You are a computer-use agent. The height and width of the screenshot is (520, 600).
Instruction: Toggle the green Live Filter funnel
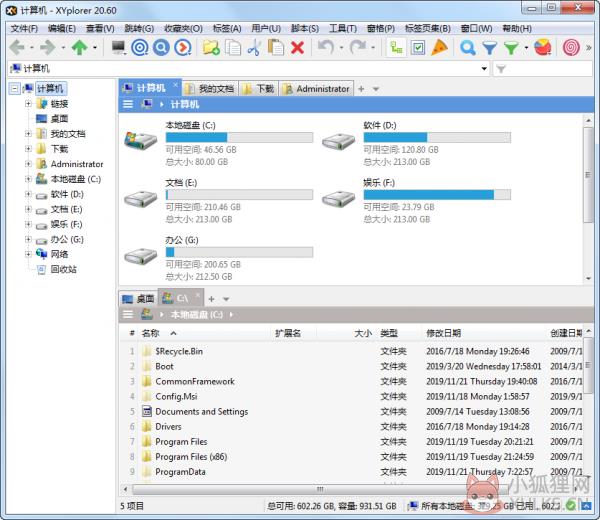point(511,47)
